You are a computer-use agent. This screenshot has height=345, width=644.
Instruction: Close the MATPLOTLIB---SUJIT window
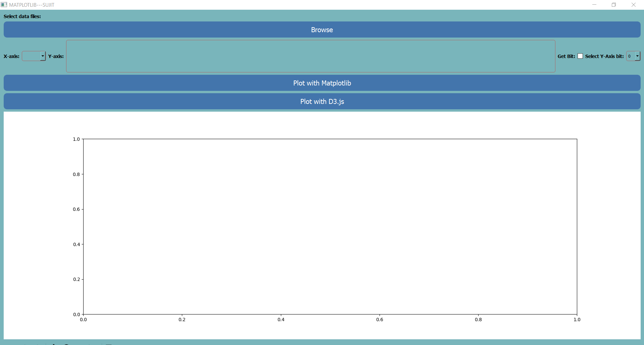tap(634, 5)
